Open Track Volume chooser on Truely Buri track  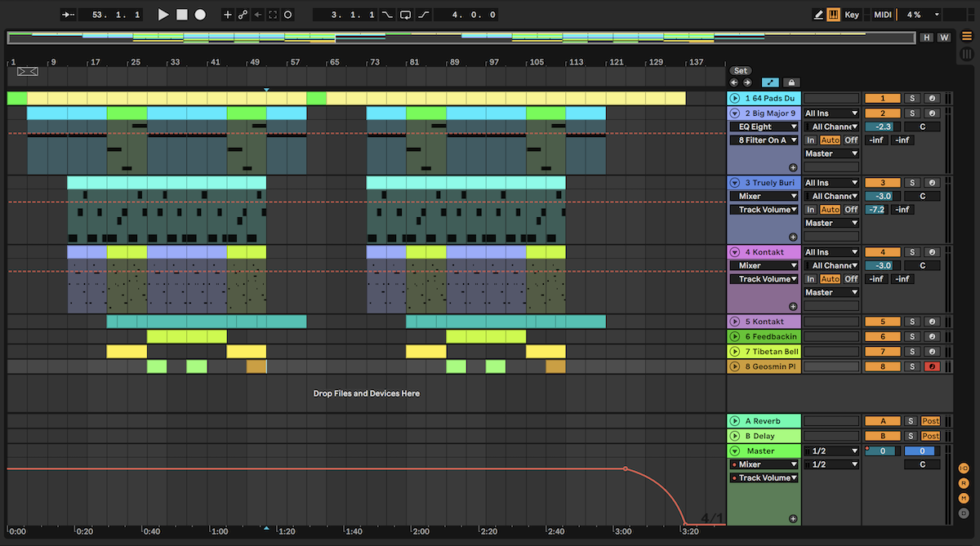pos(764,210)
